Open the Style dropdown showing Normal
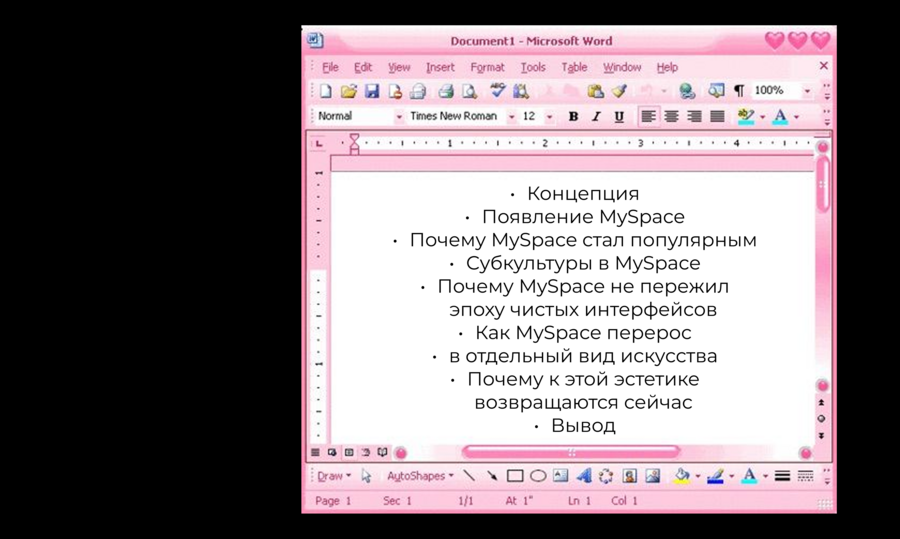 398,117
